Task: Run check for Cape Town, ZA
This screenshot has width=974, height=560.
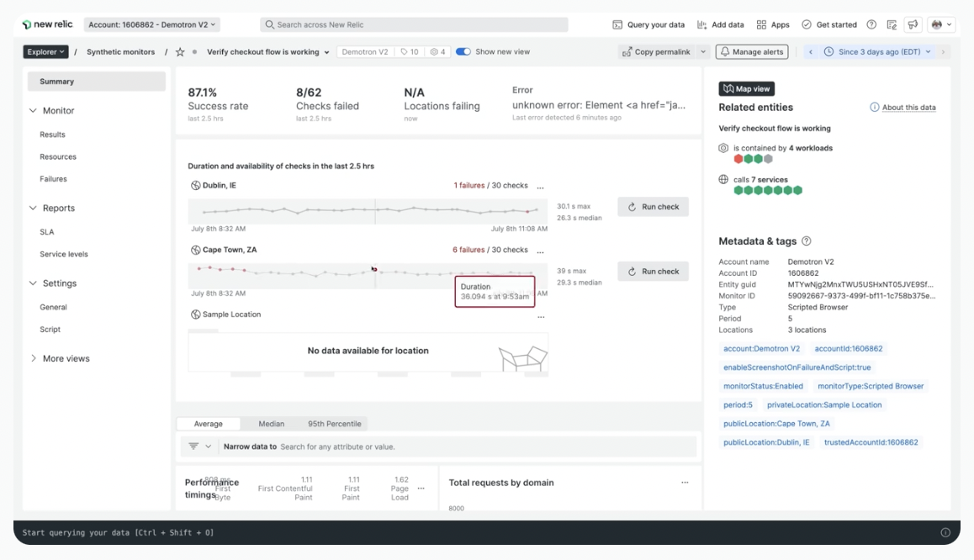Action: click(653, 272)
